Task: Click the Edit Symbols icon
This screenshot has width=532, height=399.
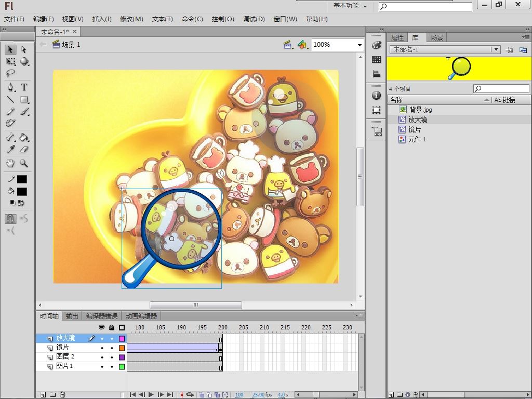Action: coord(303,45)
